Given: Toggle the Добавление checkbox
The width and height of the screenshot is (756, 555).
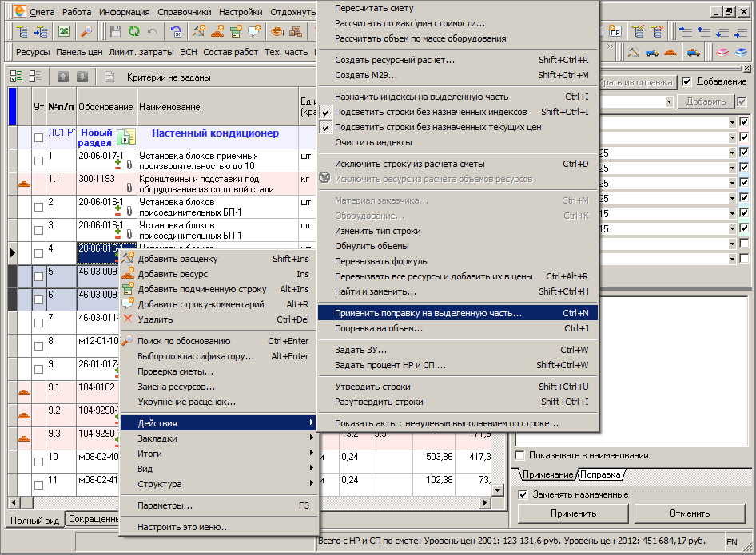Looking at the screenshot, I should [x=686, y=82].
